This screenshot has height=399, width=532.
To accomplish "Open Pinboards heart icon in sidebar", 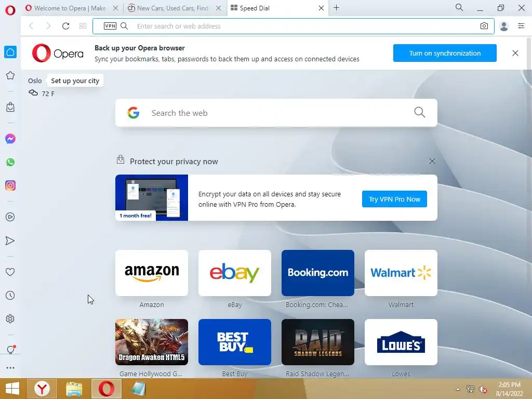I will [10, 272].
